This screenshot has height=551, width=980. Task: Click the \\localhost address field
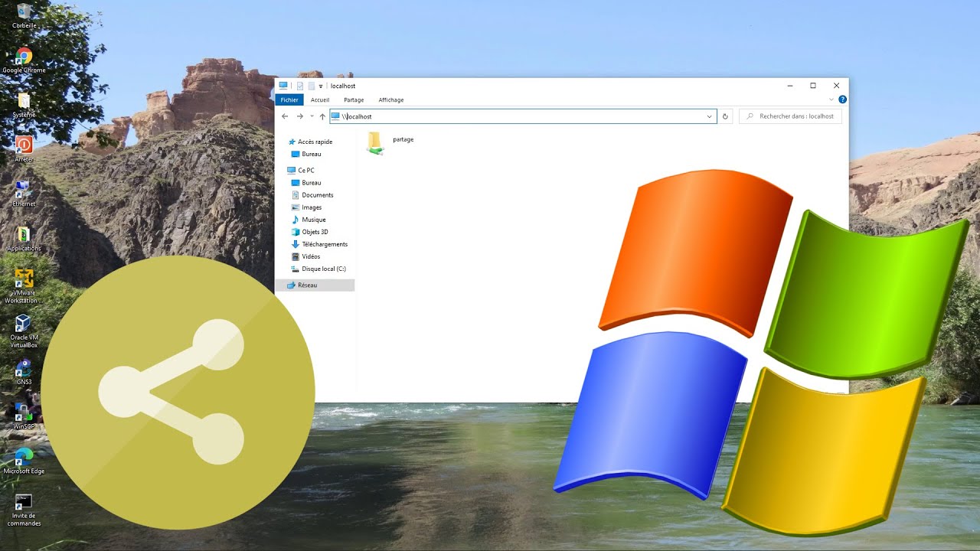point(523,116)
